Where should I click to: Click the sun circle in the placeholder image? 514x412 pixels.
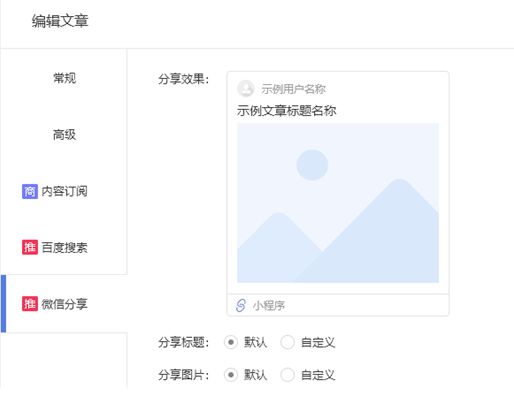tap(312, 165)
